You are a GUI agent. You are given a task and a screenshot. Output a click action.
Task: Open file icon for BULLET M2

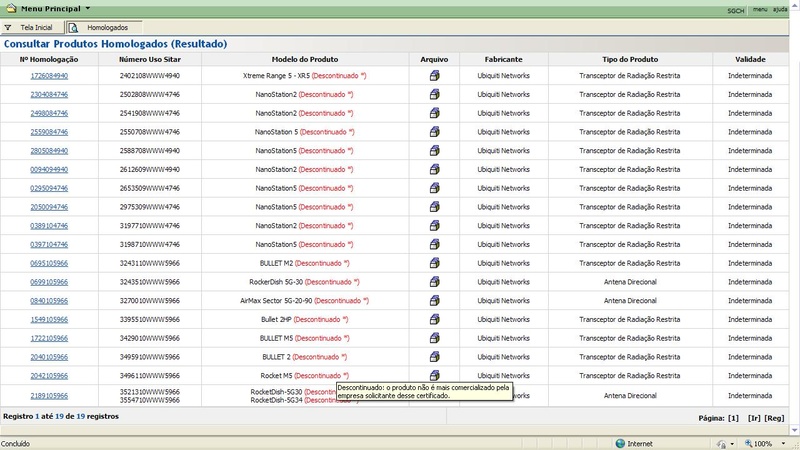tap(434, 263)
